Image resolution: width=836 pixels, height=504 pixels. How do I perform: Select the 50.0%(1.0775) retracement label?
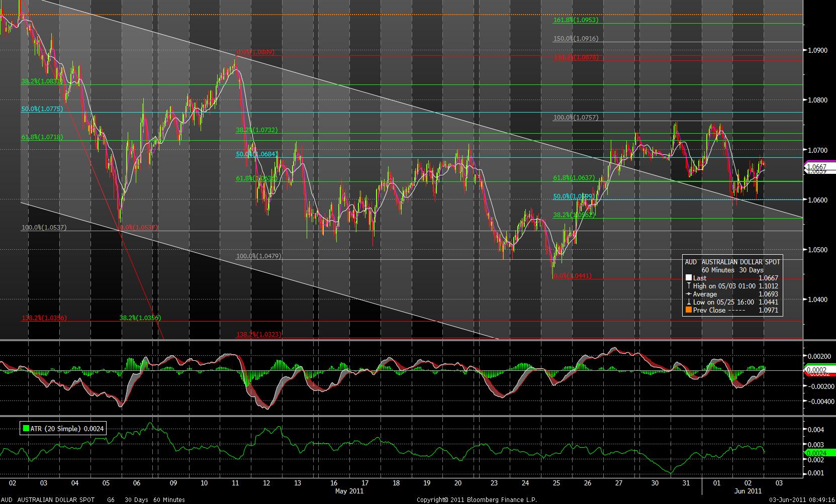(x=42, y=109)
